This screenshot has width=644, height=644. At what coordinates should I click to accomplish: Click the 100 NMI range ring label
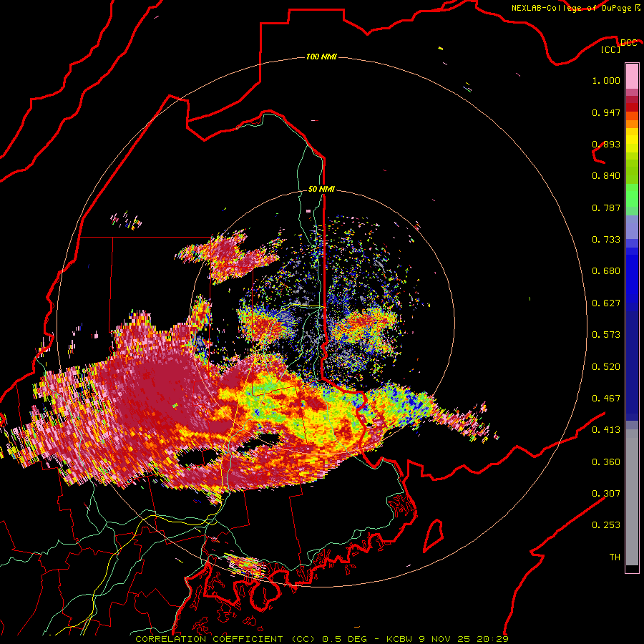(321, 57)
